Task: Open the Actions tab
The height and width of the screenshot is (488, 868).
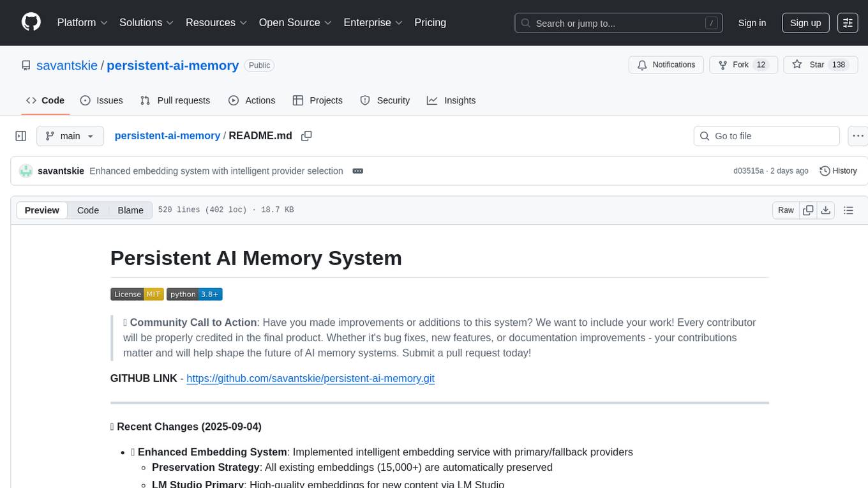Action: (252, 100)
